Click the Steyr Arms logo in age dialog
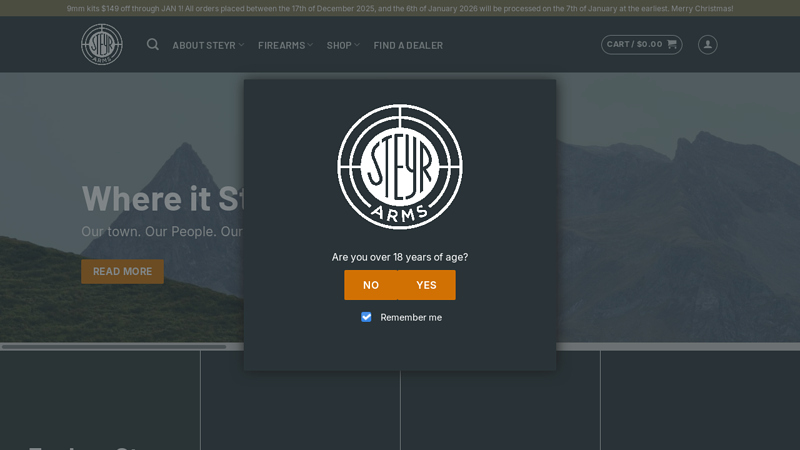Image resolution: width=800 pixels, height=450 pixels. [x=400, y=167]
